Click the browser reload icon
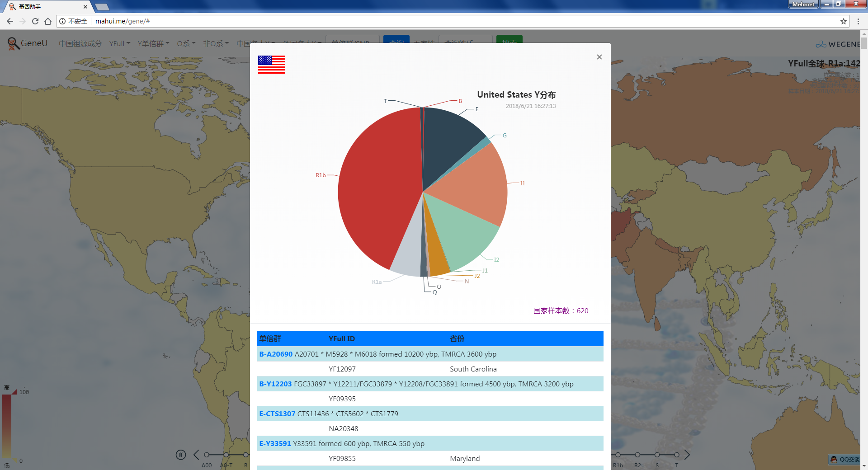This screenshot has height=470, width=868. [35, 21]
